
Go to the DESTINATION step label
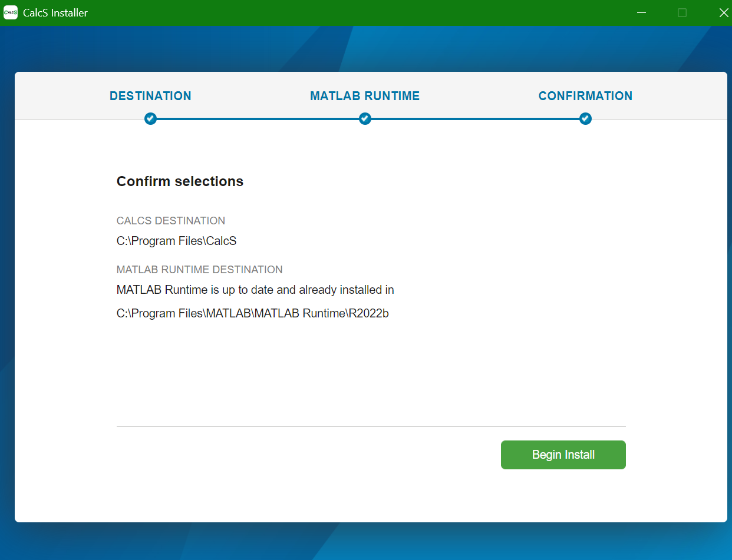[150, 96]
